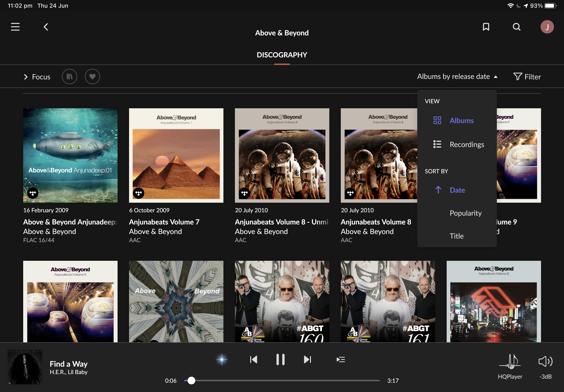This screenshot has height=392, width=564.
Task: Toggle the favorites heart filter
Action: tap(92, 77)
